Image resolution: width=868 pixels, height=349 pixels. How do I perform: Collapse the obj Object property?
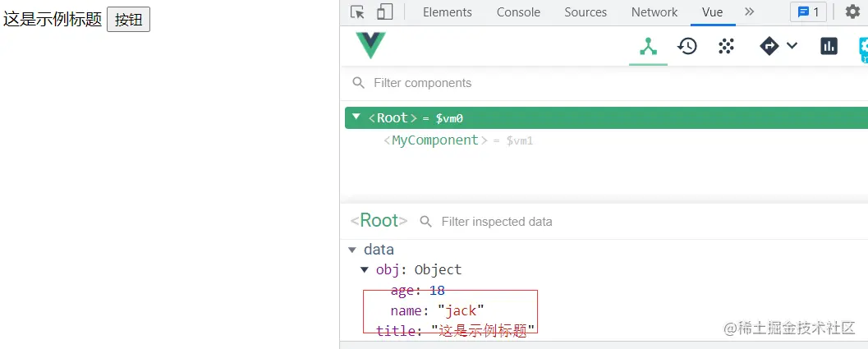pyautogui.click(x=365, y=269)
